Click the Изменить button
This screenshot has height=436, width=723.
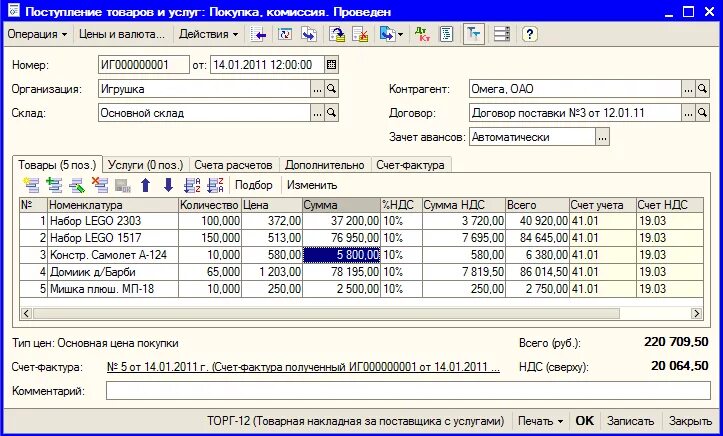(x=312, y=185)
